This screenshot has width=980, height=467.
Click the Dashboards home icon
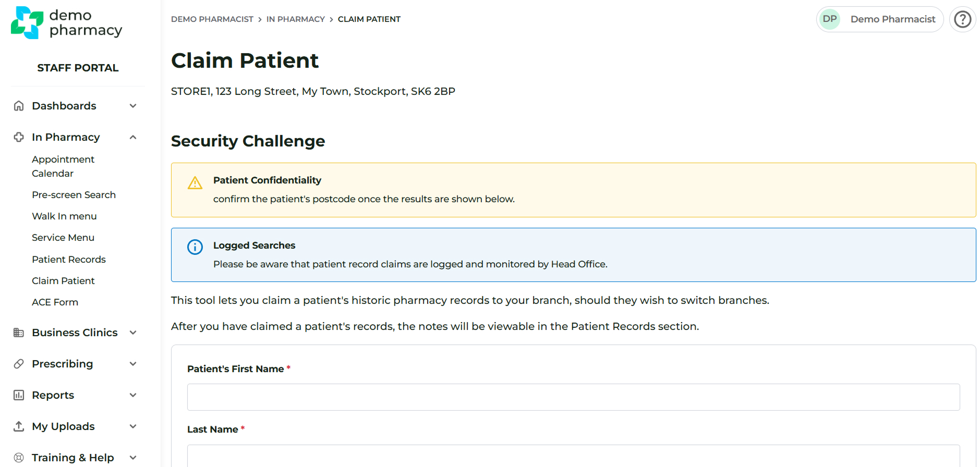tap(19, 106)
